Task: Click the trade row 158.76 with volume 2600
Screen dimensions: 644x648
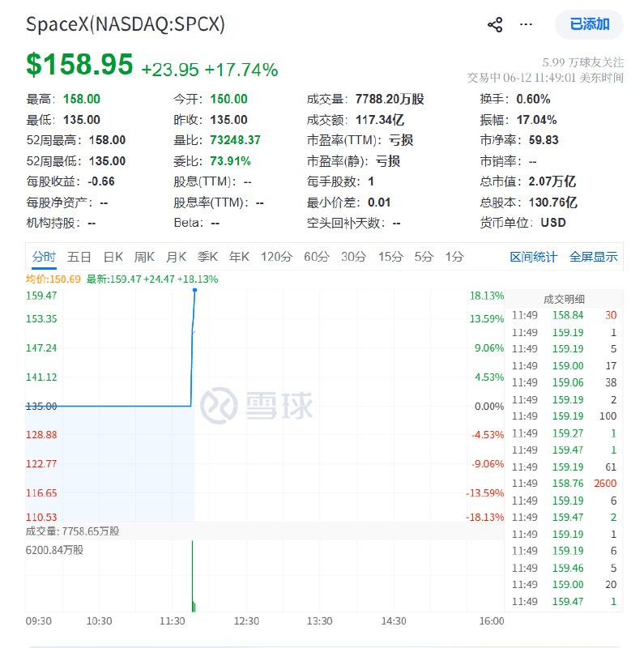Action: pyautogui.click(x=564, y=484)
